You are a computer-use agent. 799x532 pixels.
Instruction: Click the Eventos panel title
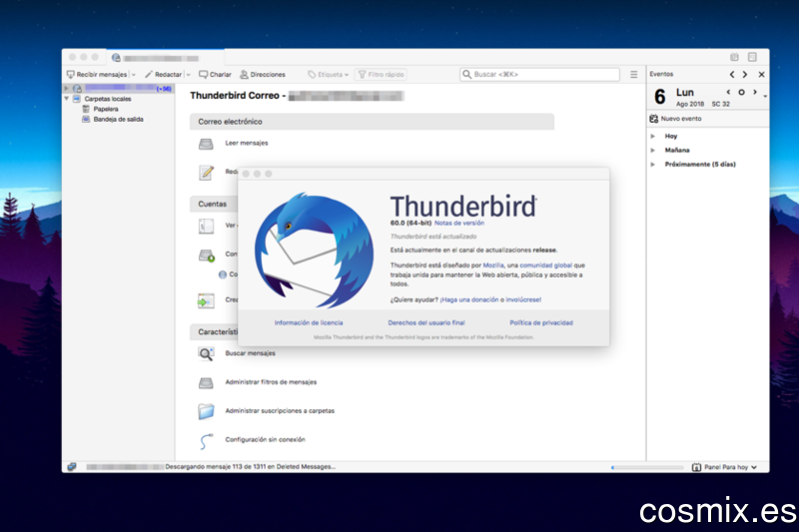(x=661, y=74)
